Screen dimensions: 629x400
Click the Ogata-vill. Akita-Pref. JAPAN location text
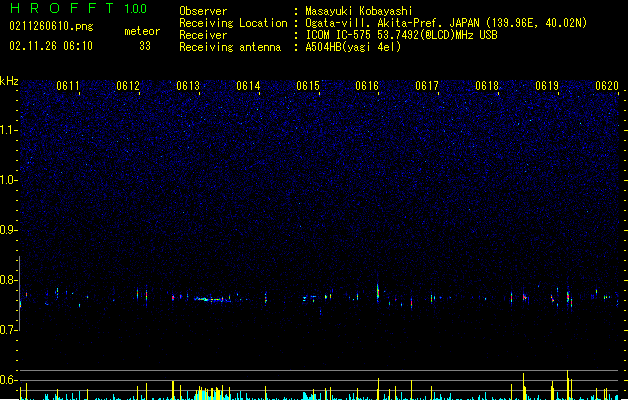click(446, 23)
